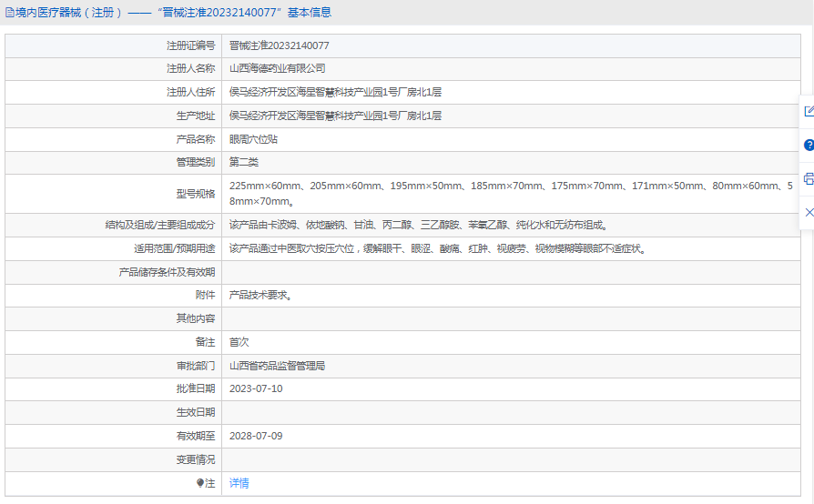Click the approval date 2023-07-10
This screenshot has height=504, width=814.
point(256,388)
